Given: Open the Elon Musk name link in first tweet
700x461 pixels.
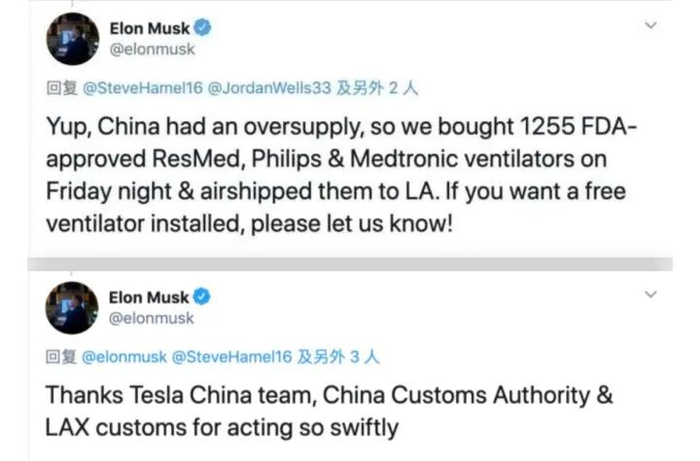Looking at the screenshot, I should 153,27.
